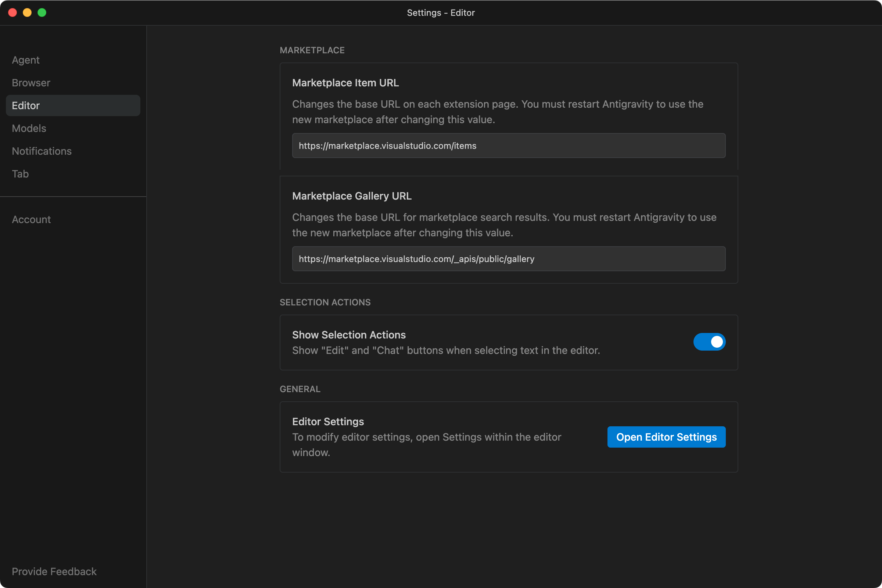
Task: Maximize the Settings window
Action: click(42, 12)
